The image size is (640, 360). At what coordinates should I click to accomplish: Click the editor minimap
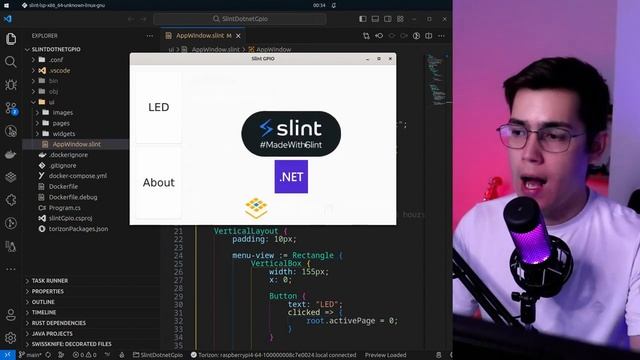point(437,80)
